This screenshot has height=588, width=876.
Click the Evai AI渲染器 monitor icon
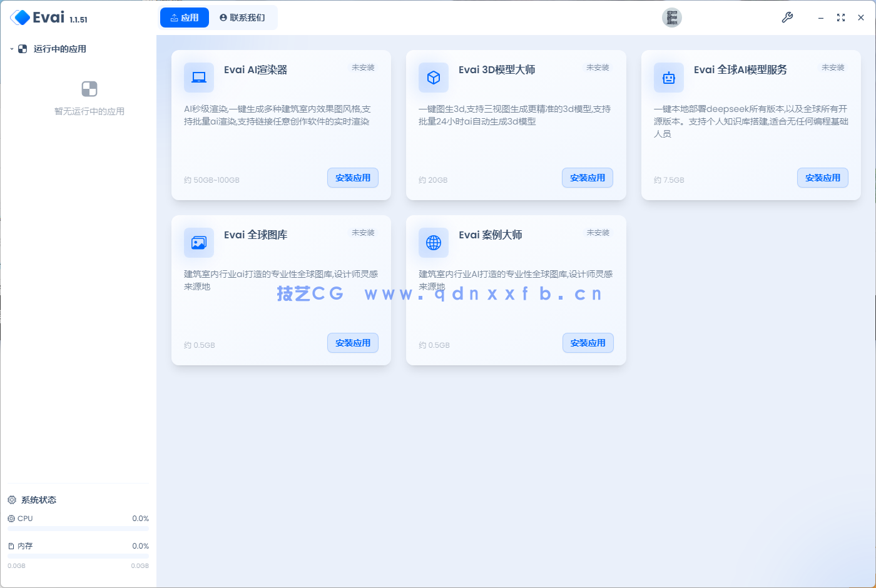click(x=198, y=78)
